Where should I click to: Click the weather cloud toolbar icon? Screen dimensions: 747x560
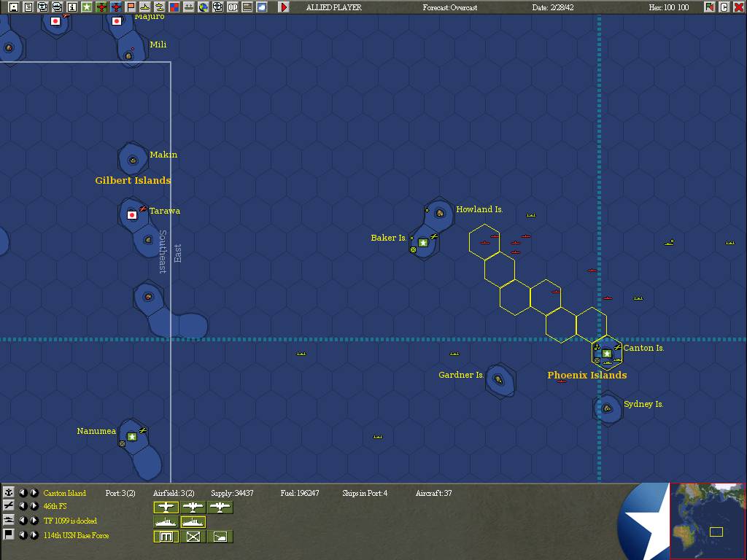click(x=262, y=7)
